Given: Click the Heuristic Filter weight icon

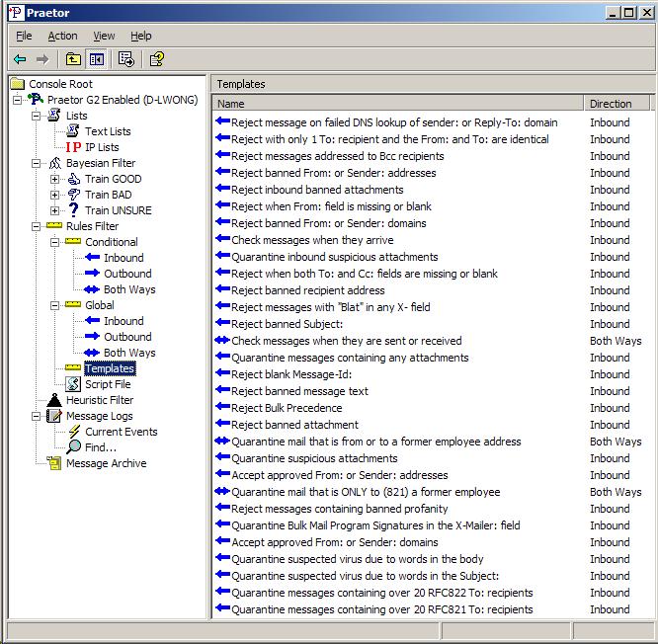Looking at the screenshot, I should tap(54, 400).
